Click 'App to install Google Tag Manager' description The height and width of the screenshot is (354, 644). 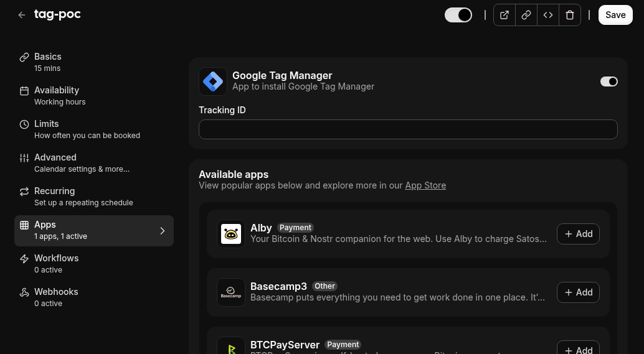pos(303,86)
